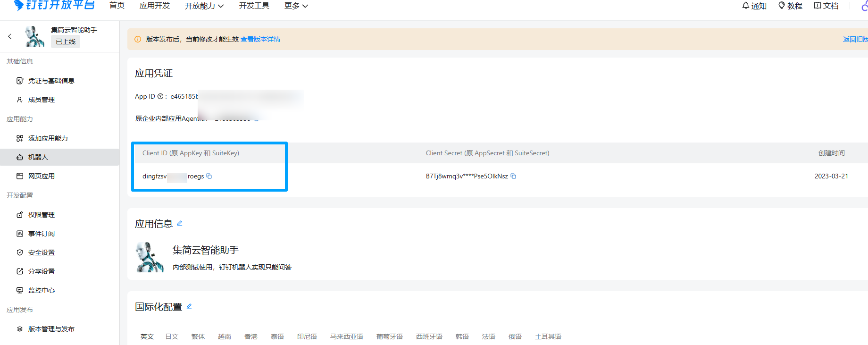Select the 葡萄牙语 language tab
The height and width of the screenshot is (345, 868).
pos(390,337)
